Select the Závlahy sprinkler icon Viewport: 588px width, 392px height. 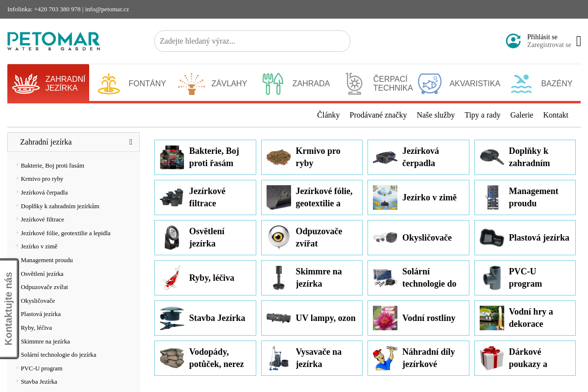pos(192,84)
